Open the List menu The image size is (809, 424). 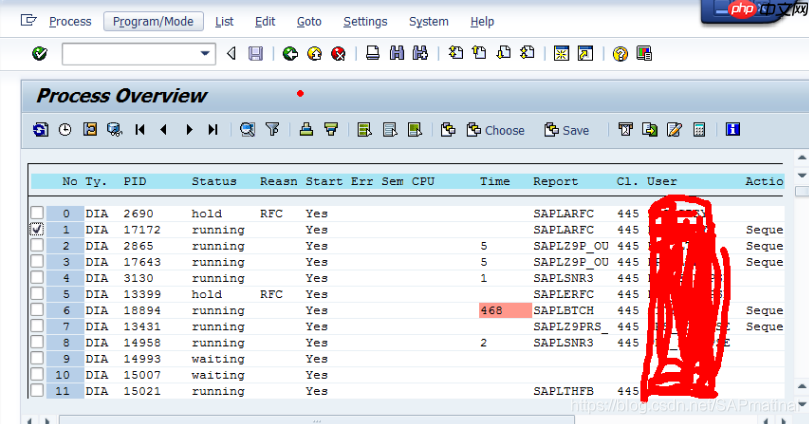(224, 22)
